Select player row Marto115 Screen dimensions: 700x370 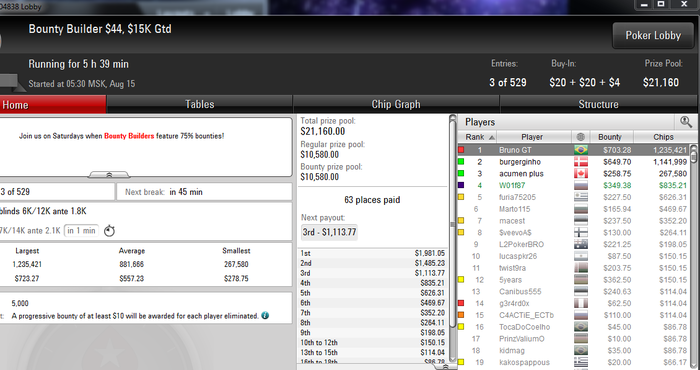tap(573, 209)
